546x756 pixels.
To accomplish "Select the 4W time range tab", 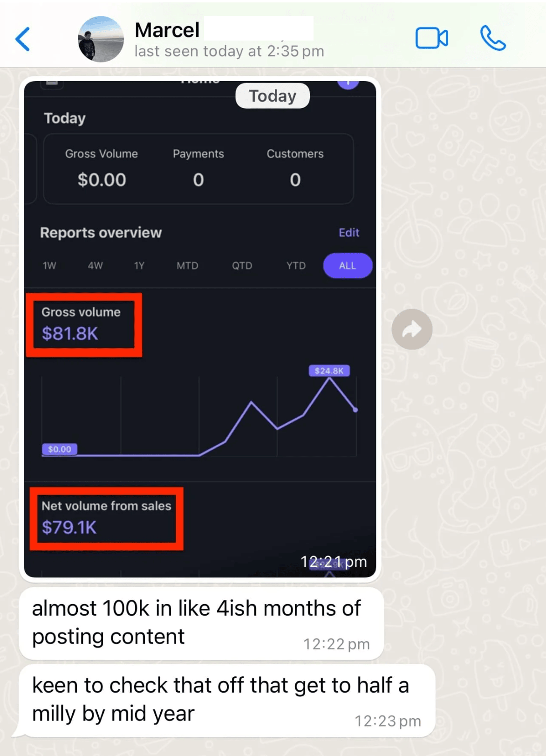I will [x=96, y=266].
